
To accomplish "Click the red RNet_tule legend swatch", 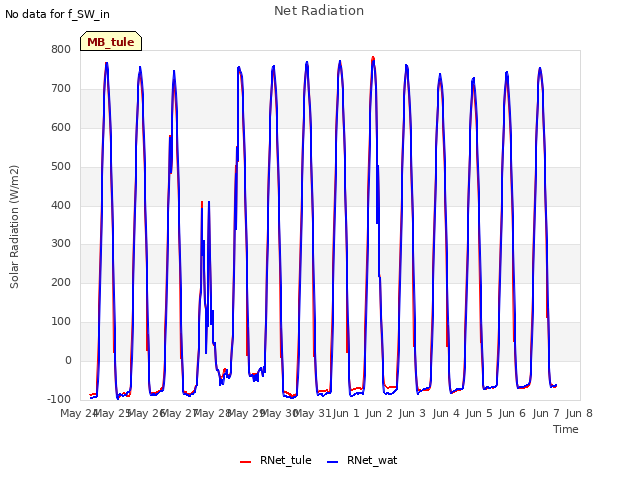I will click(x=245, y=462).
